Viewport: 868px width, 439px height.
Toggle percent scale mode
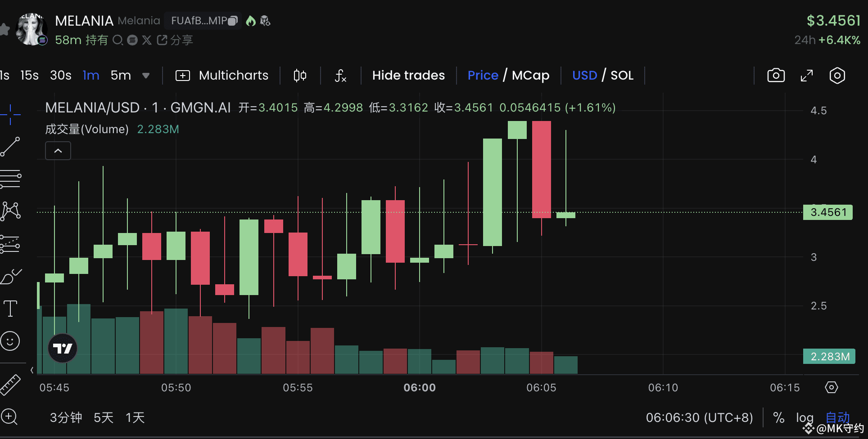coord(778,418)
